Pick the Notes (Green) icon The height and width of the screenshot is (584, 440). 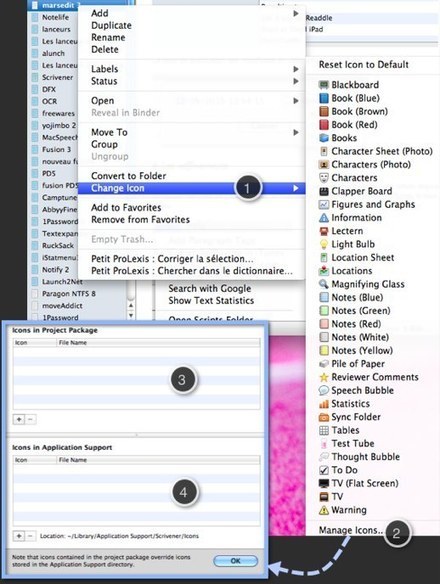tap(355, 311)
